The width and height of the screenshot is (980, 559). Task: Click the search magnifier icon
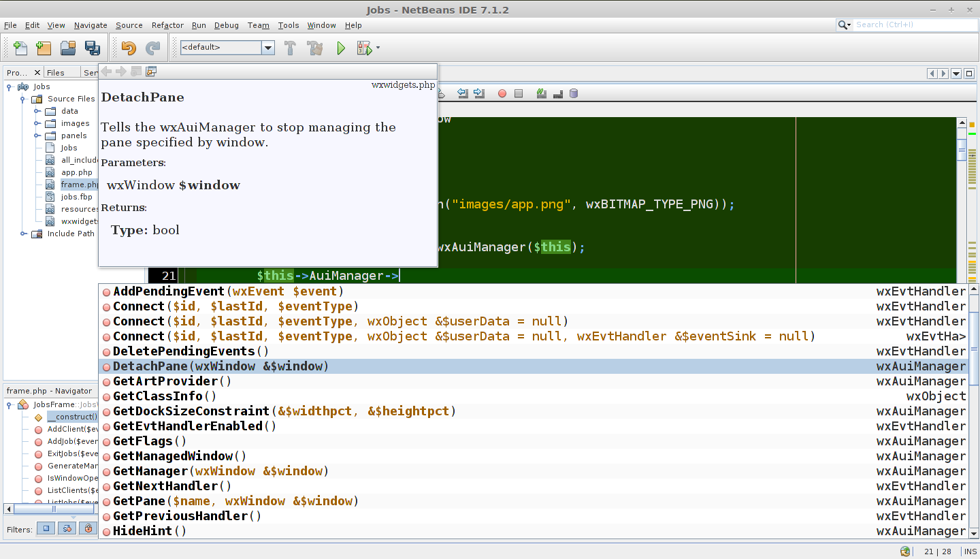[x=843, y=25]
